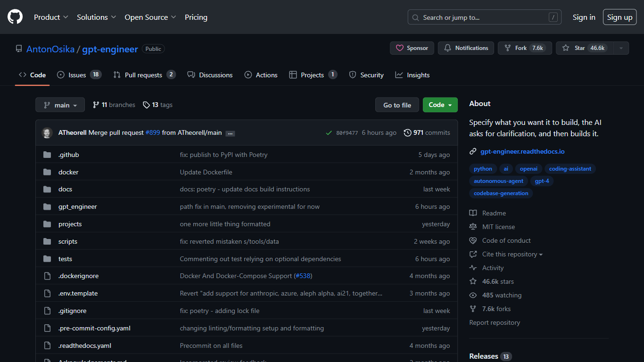Click the Go to file button
The width and height of the screenshot is (644, 362).
coord(397,105)
